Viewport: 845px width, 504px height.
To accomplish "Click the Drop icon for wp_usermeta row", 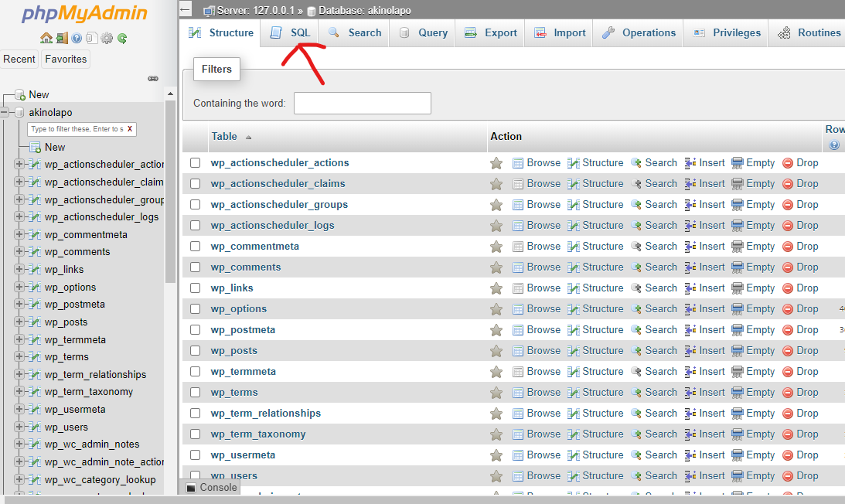I will point(788,455).
